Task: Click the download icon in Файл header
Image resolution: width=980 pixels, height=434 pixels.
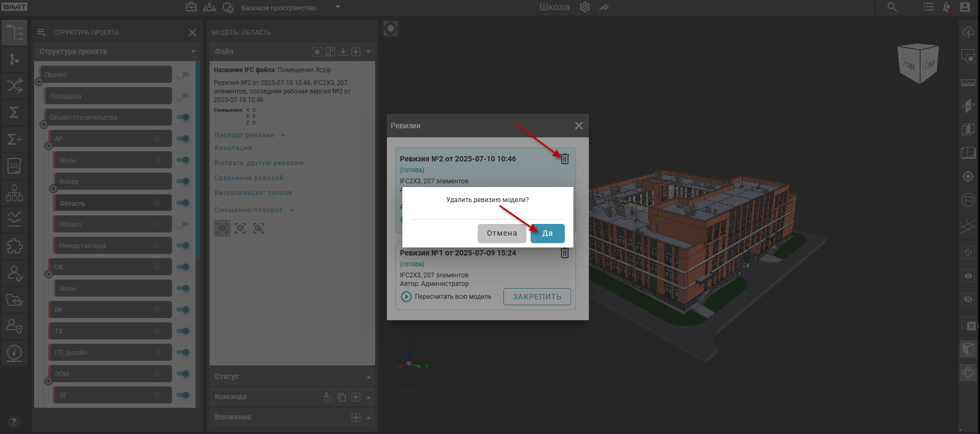Action: (343, 52)
